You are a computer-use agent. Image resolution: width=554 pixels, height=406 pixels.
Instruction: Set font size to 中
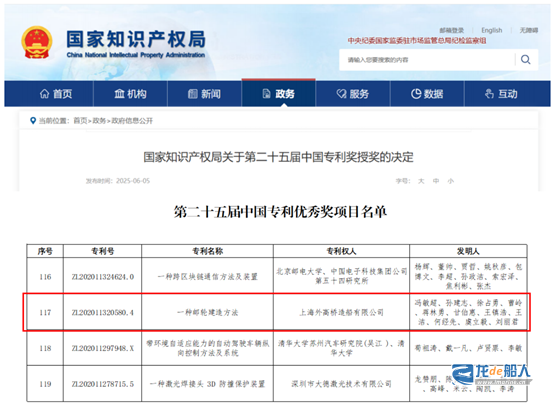(x=436, y=181)
